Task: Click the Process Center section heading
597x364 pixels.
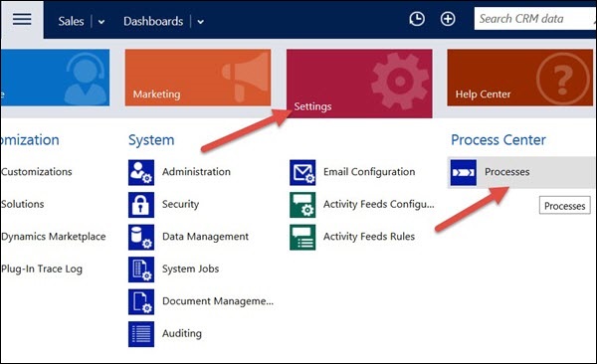Action: (498, 140)
